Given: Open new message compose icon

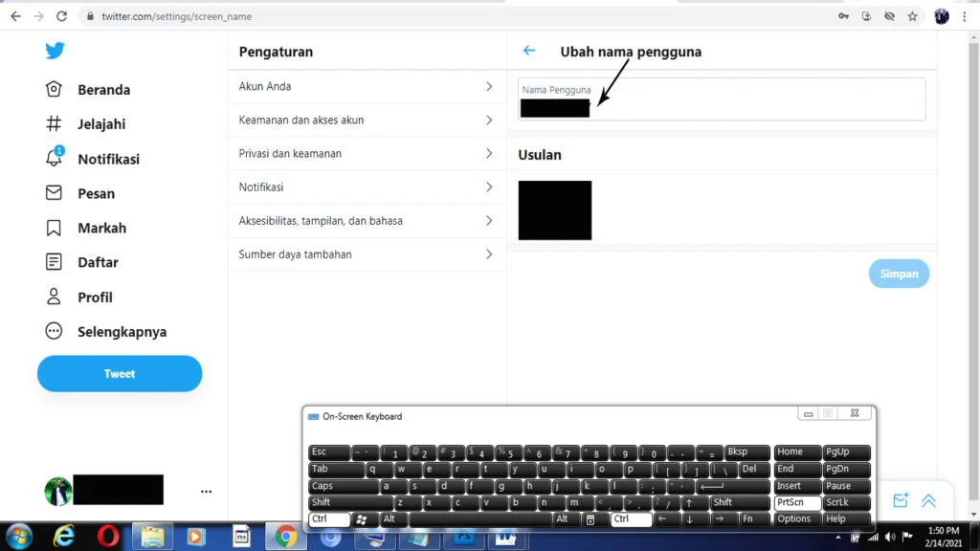Looking at the screenshot, I should coord(900,500).
